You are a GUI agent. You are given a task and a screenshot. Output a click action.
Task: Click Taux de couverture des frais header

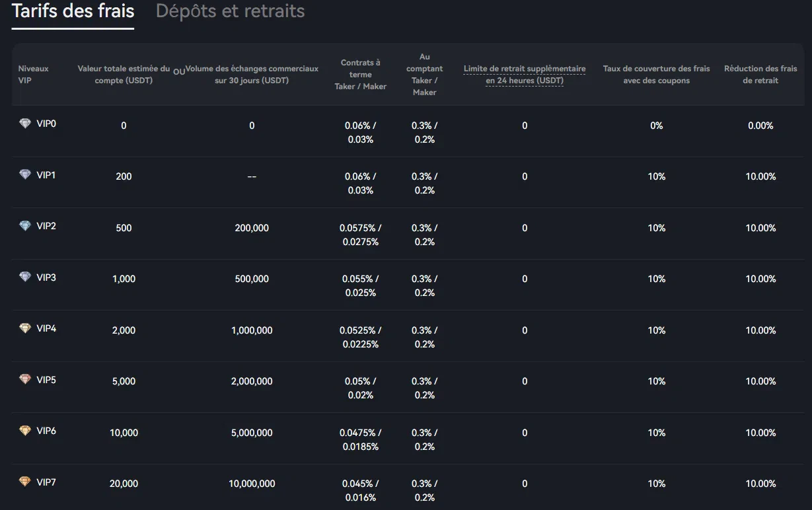click(x=656, y=75)
